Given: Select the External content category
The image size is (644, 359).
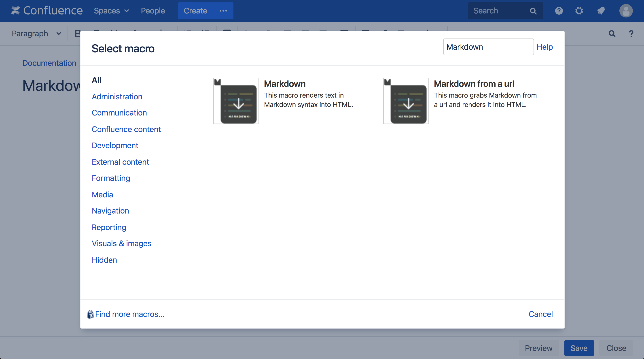Looking at the screenshot, I should 120,162.
